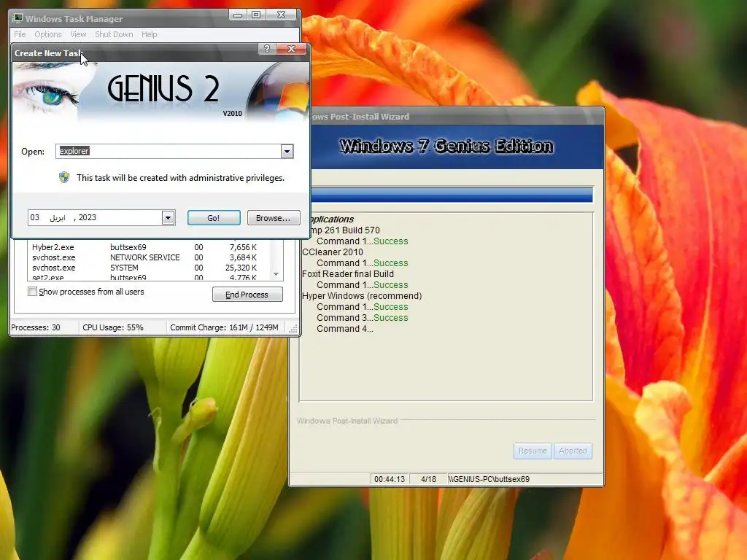The width and height of the screenshot is (747, 560).
Task: Click the help question mark in Create New Task
Action: pos(267,49)
